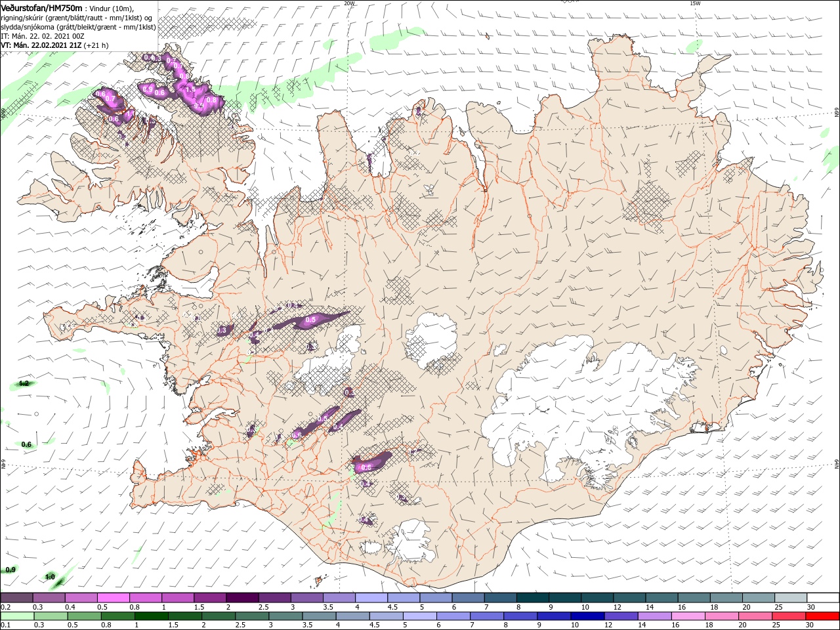Click the darkest purple 2 snow legend swatch
Image resolution: width=840 pixels, height=630 pixels.
tap(242, 598)
